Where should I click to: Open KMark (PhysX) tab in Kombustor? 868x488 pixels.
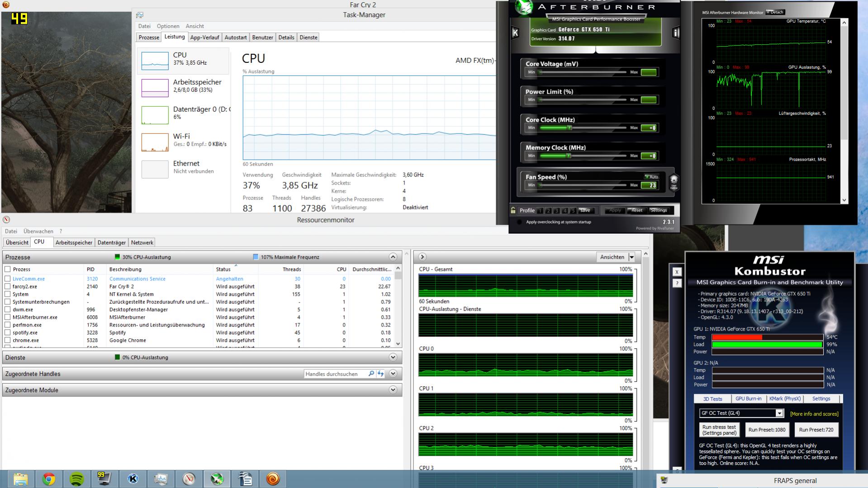pos(785,399)
